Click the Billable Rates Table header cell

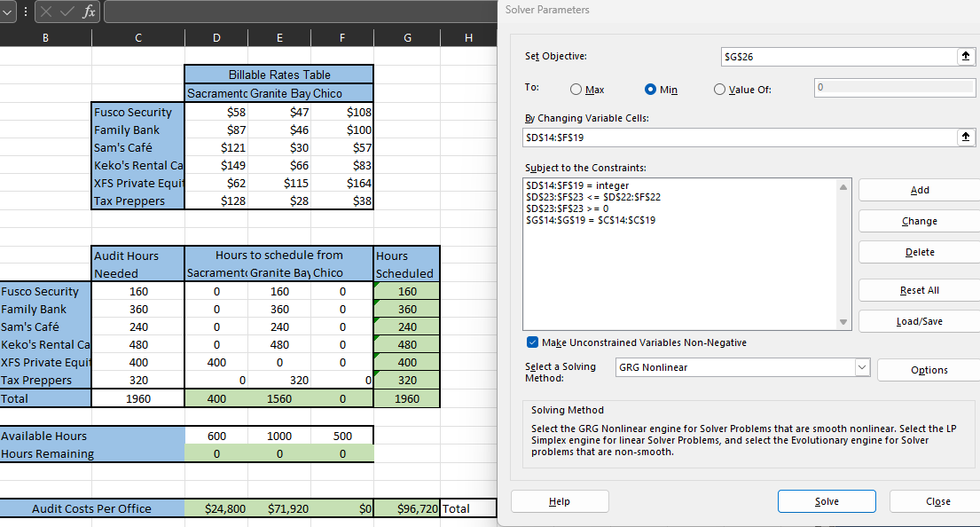click(279, 75)
